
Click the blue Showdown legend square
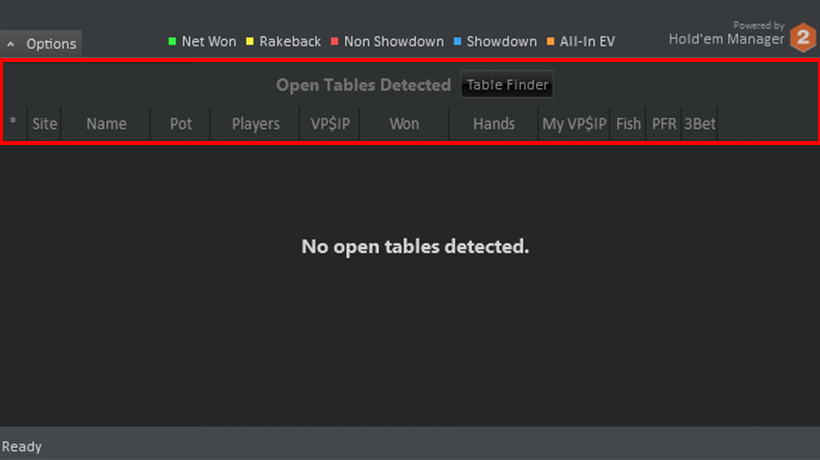tap(458, 41)
